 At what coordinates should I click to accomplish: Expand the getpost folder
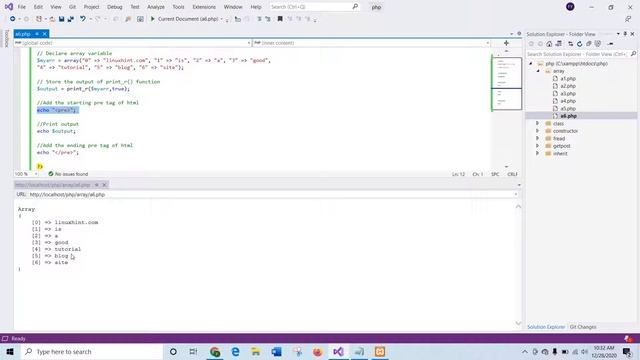point(538,146)
